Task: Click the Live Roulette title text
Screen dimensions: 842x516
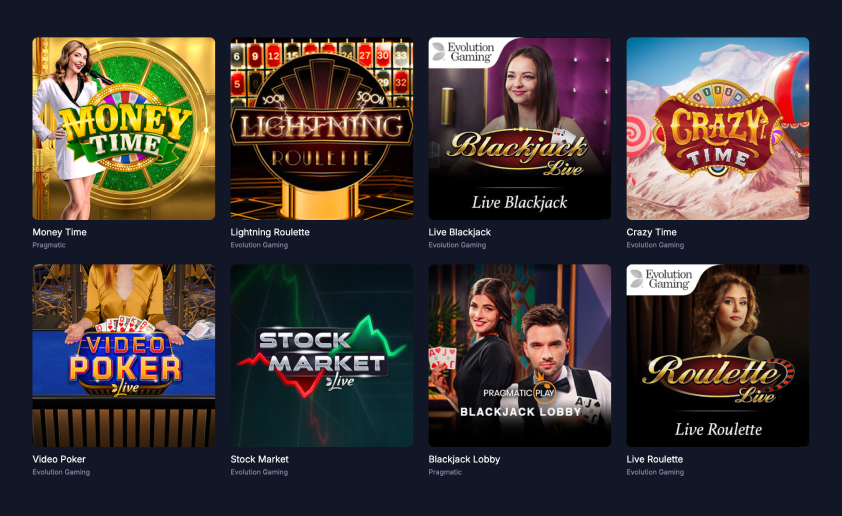Action: point(655,459)
